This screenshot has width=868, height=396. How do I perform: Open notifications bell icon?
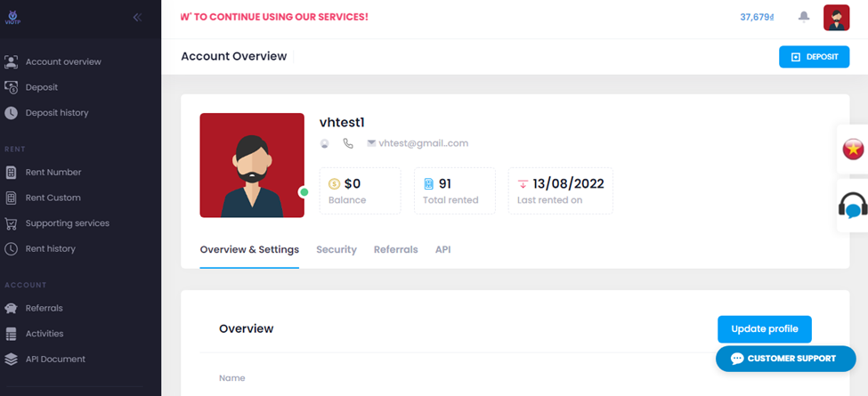pyautogui.click(x=804, y=17)
